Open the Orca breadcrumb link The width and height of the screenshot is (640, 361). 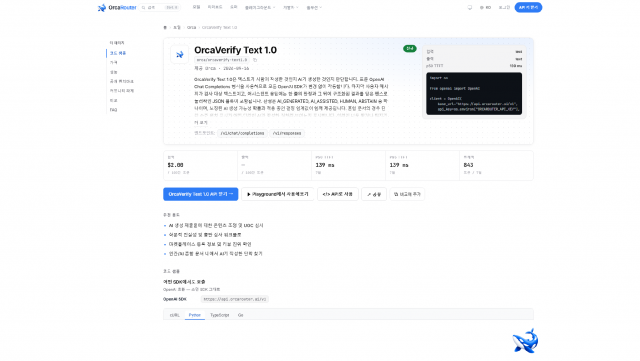tap(191, 27)
